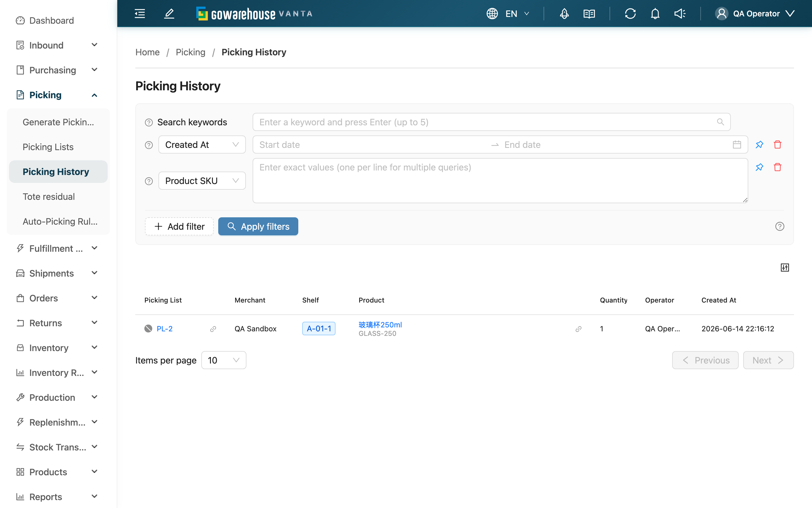Open table column settings icon

point(785,268)
